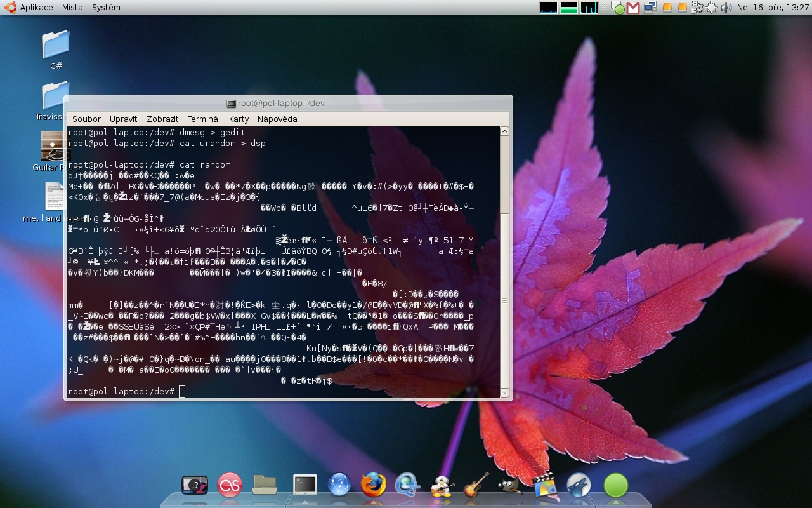This screenshot has height=508, width=812.
Task: Open the Karty menu
Action: 239,119
